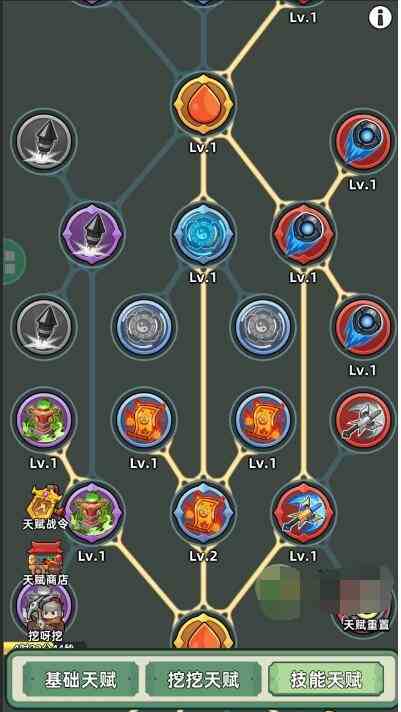Select the top-left locked gray spike node
The image size is (401, 712).
44,142
